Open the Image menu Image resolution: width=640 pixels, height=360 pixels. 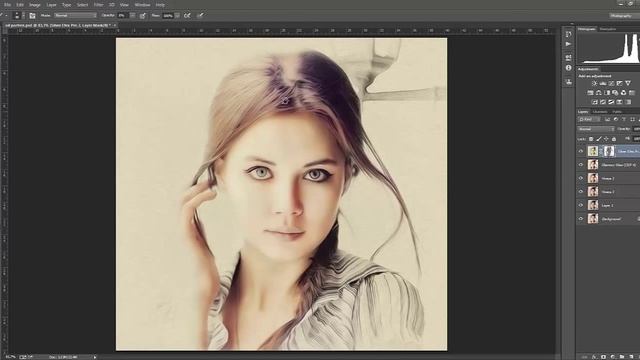[x=35, y=5]
